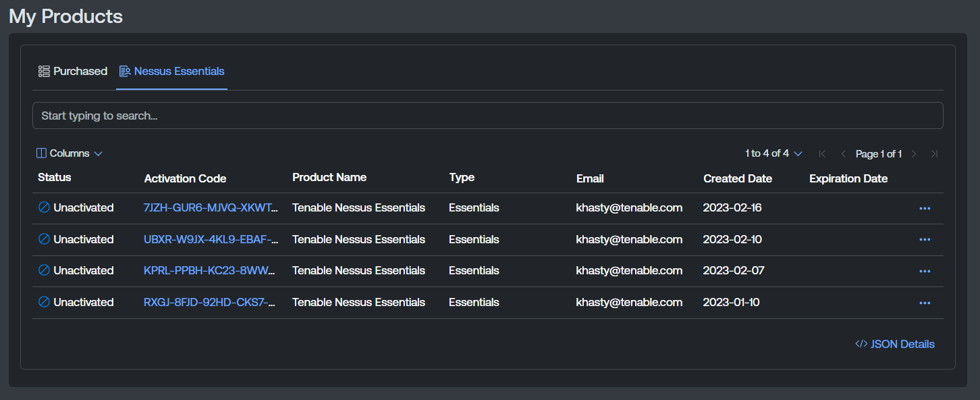
Task: Click the created date 2023-02-10
Action: coord(732,239)
